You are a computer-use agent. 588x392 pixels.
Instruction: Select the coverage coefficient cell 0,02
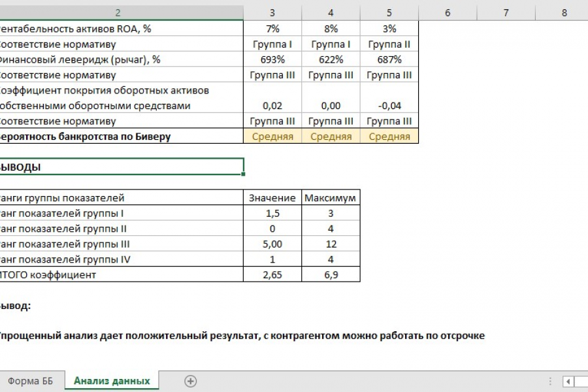(272, 97)
